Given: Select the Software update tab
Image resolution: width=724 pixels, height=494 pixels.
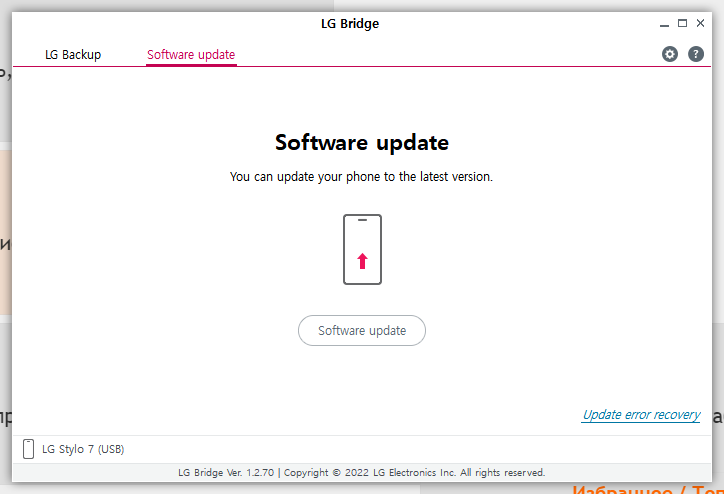Looking at the screenshot, I should click(191, 54).
